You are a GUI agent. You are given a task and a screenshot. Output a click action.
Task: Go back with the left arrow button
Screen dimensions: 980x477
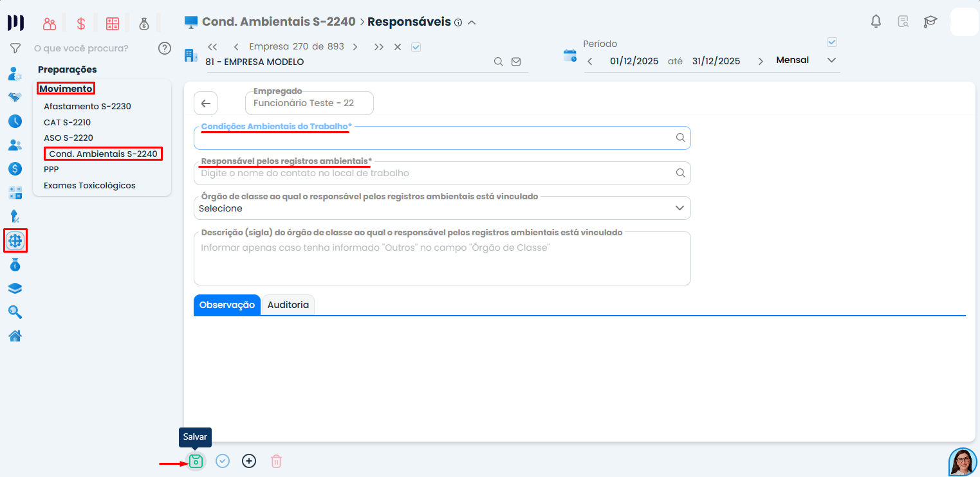click(206, 103)
